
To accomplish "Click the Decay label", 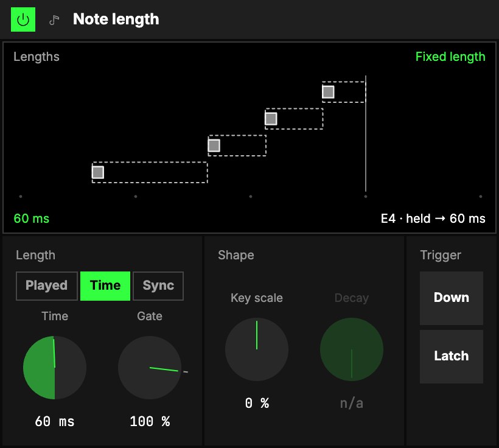I will point(352,298).
